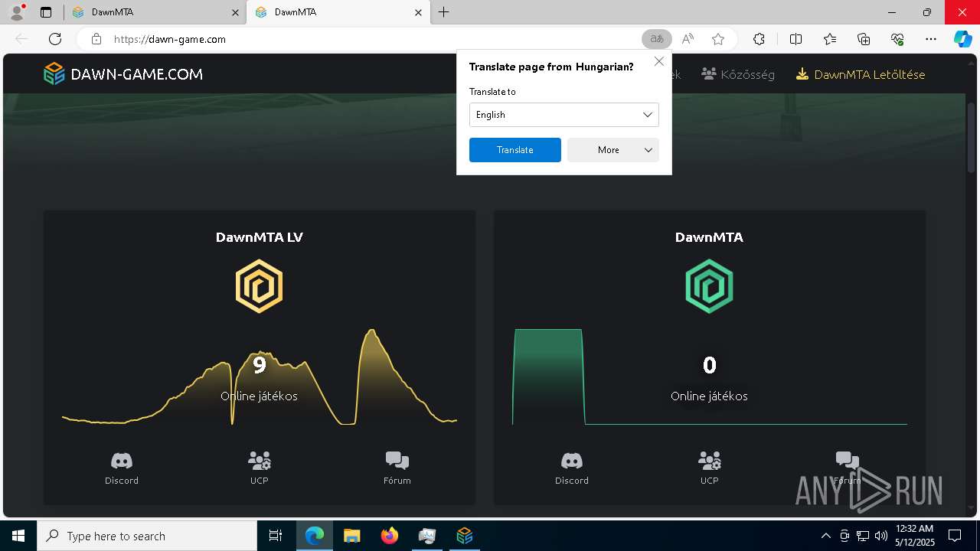Open the notification center icon
This screenshot has height=551, width=980.
point(955,536)
